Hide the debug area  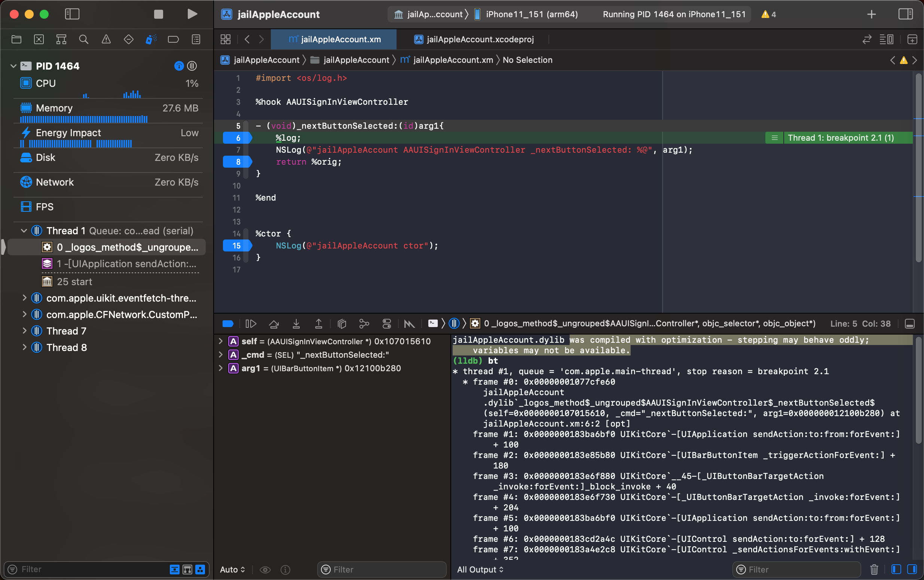(910, 324)
